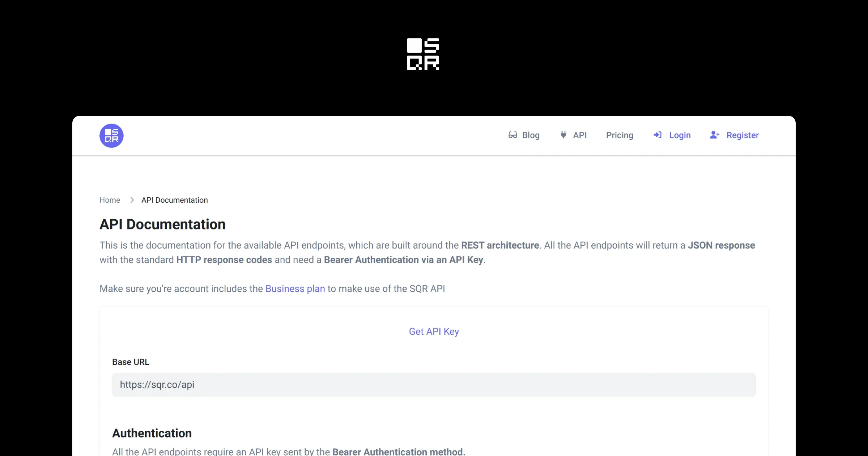Go to the Login text link
The image size is (868, 456).
pos(680,135)
